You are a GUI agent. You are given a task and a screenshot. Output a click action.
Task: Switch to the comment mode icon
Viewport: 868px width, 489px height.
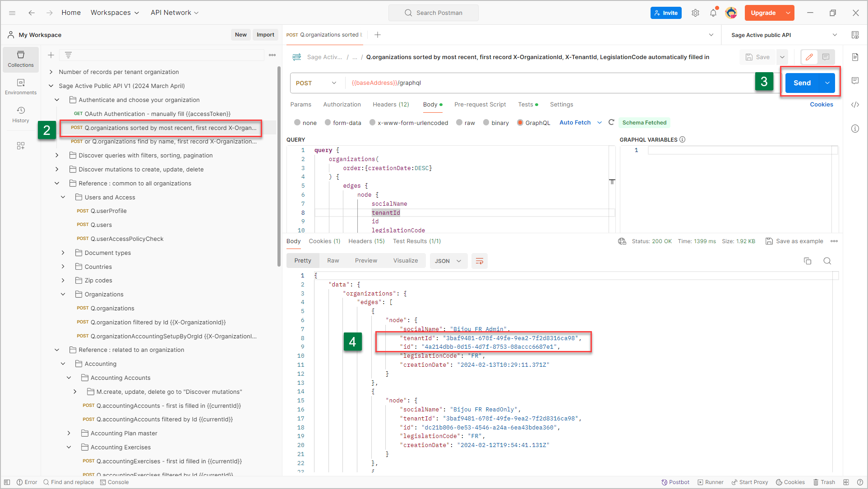click(826, 57)
